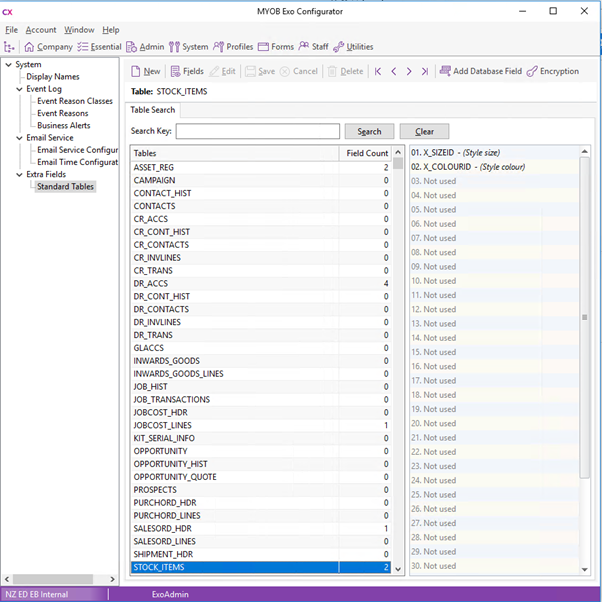This screenshot has height=602, width=602.
Task: Select Standard Tables in tree
Action: pyautogui.click(x=65, y=187)
